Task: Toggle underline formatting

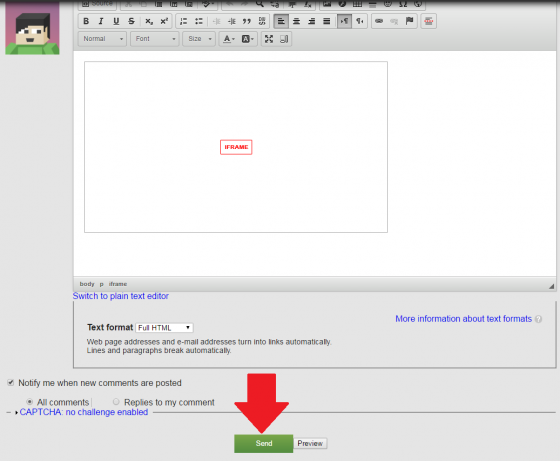Action: [116, 21]
